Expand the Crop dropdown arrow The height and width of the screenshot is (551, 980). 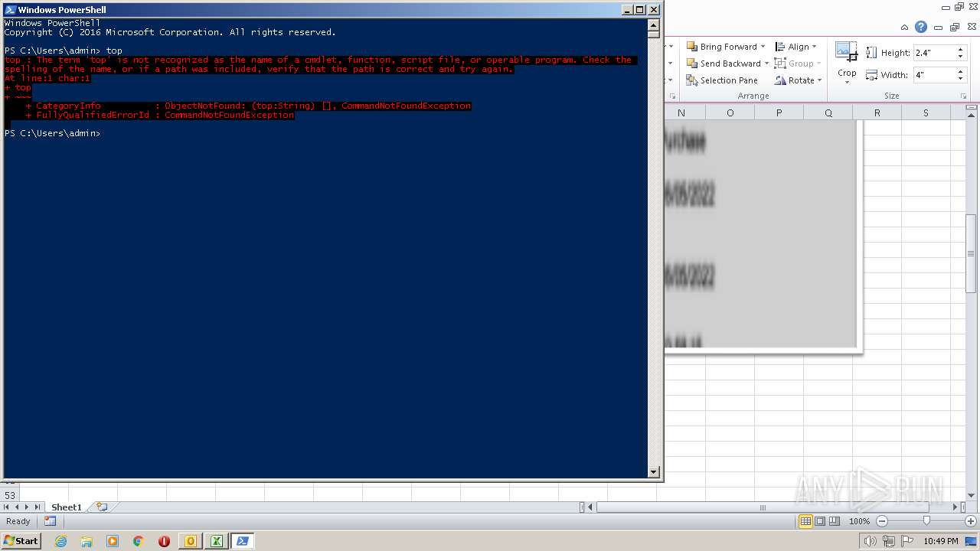tap(847, 81)
